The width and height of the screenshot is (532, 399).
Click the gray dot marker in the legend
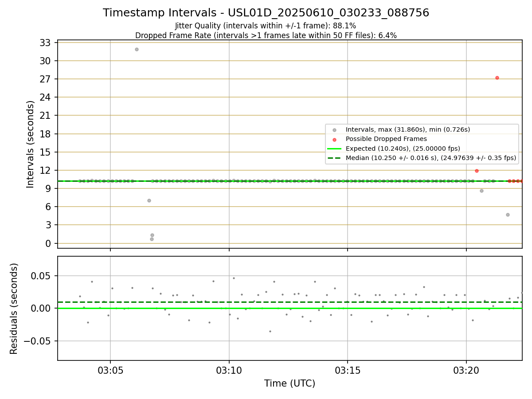(334, 130)
